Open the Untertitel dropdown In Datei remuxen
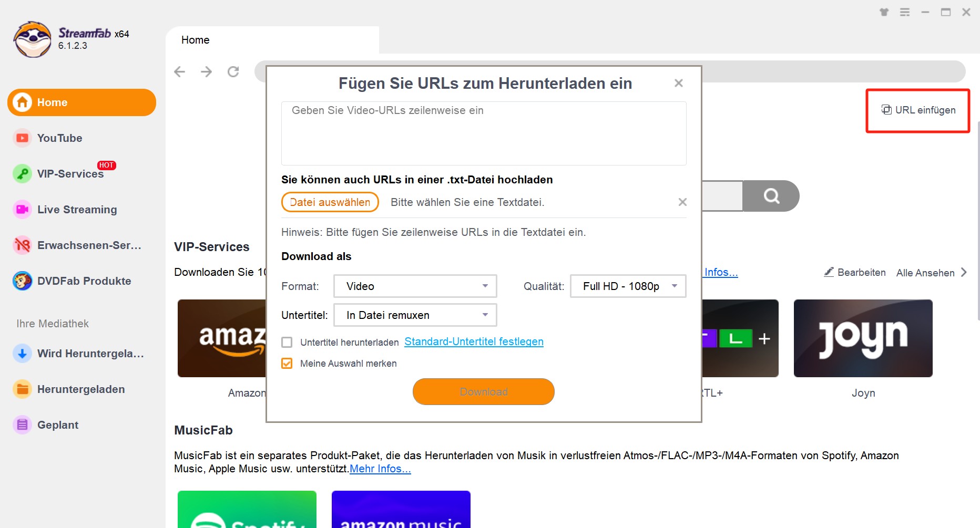The height and width of the screenshot is (528, 980). click(415, 315)
